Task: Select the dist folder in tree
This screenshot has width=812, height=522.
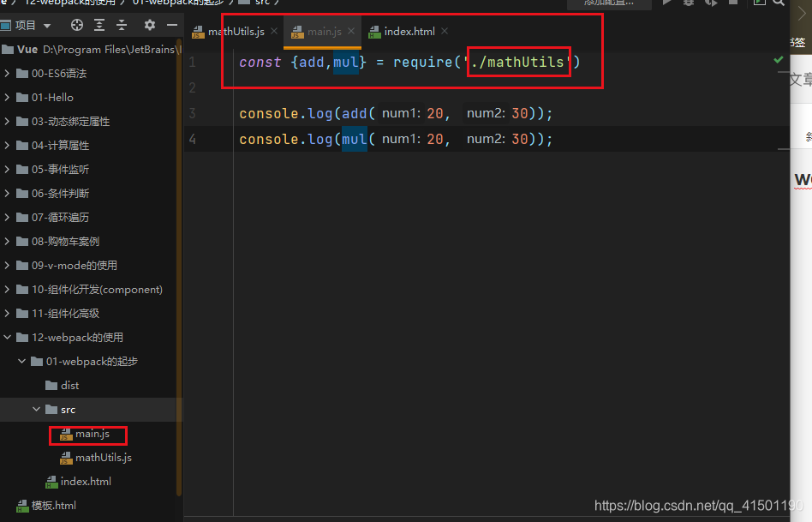Action: tap(69, 385)
